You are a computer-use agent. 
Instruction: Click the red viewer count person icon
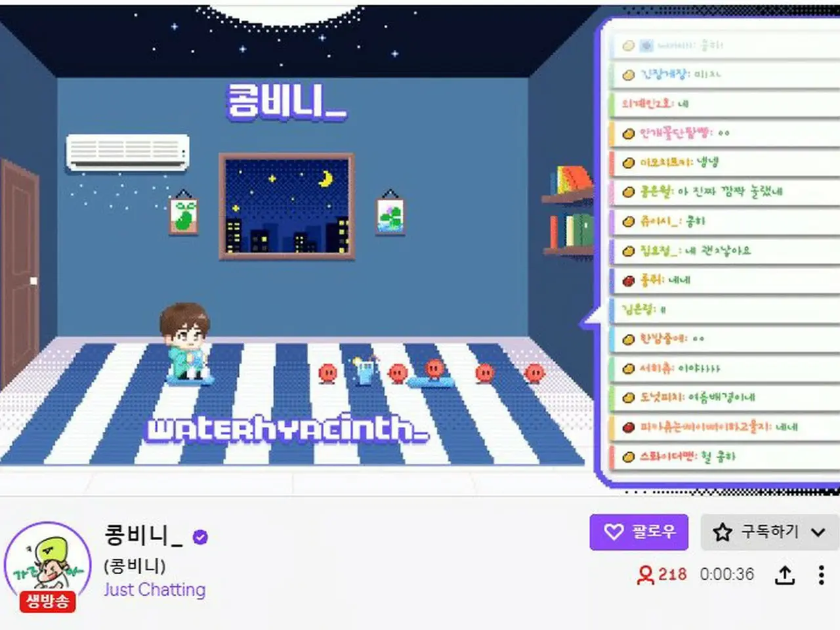click(x=646, y=575)
